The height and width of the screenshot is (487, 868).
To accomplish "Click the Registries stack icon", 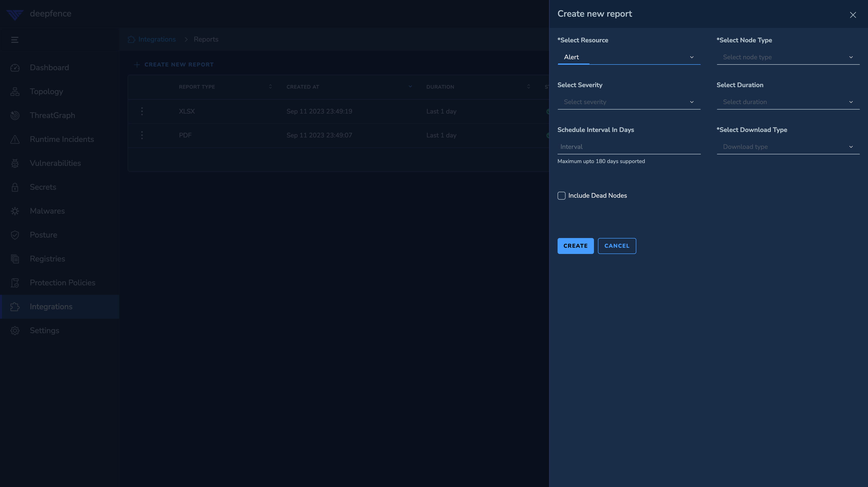I will (15, 259).
